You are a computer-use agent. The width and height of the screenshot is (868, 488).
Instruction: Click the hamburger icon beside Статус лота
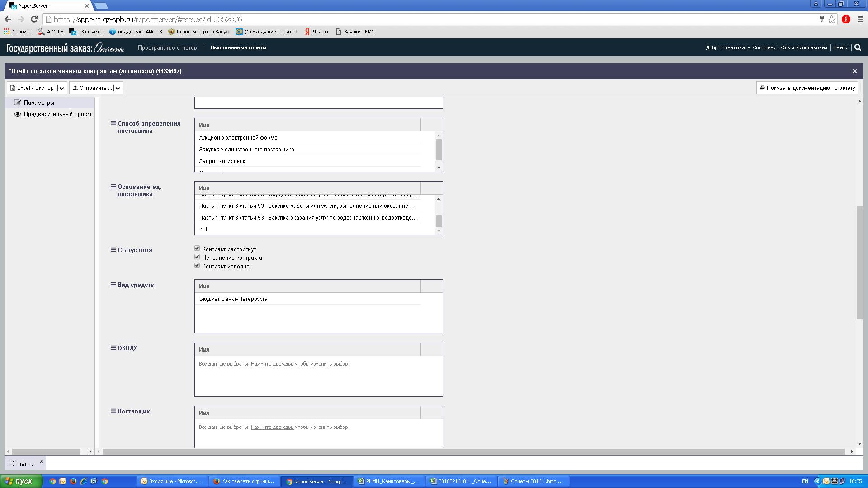[x=113, y=249]
